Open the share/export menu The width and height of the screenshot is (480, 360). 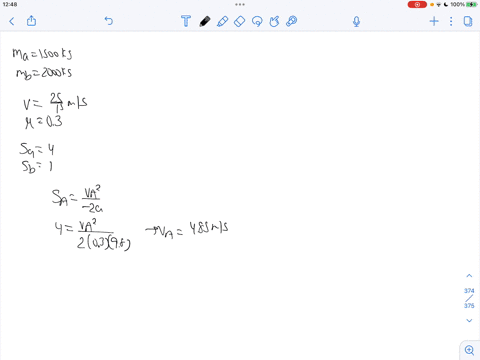click(x=31, y=21)
